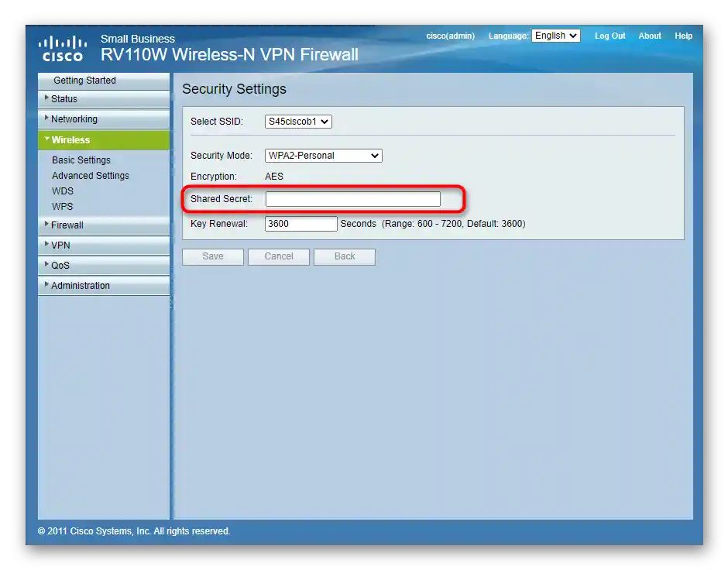The width and height of the screenshot is (728, 570).
Task: Click the Cisco logo
Action: (x=63, y=48)
